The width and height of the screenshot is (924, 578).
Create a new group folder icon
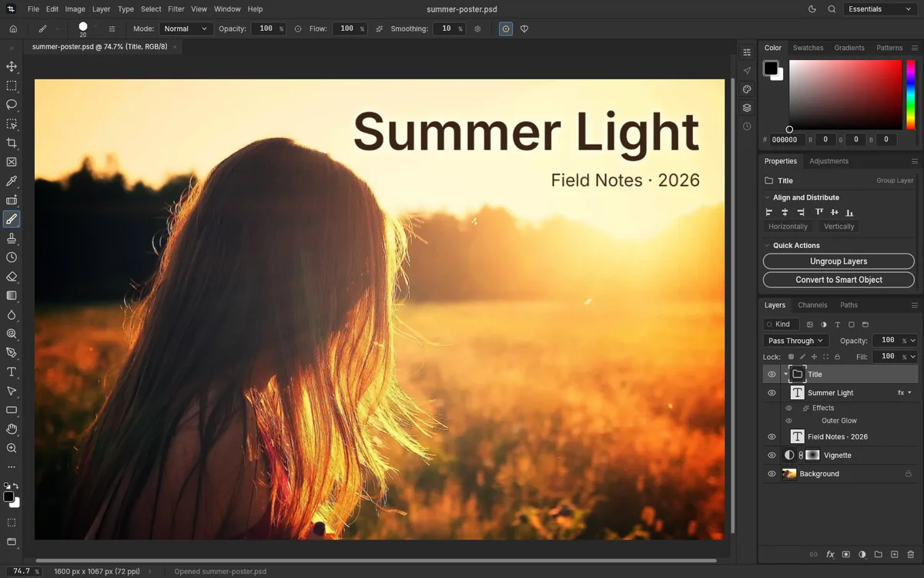(879, 554)
